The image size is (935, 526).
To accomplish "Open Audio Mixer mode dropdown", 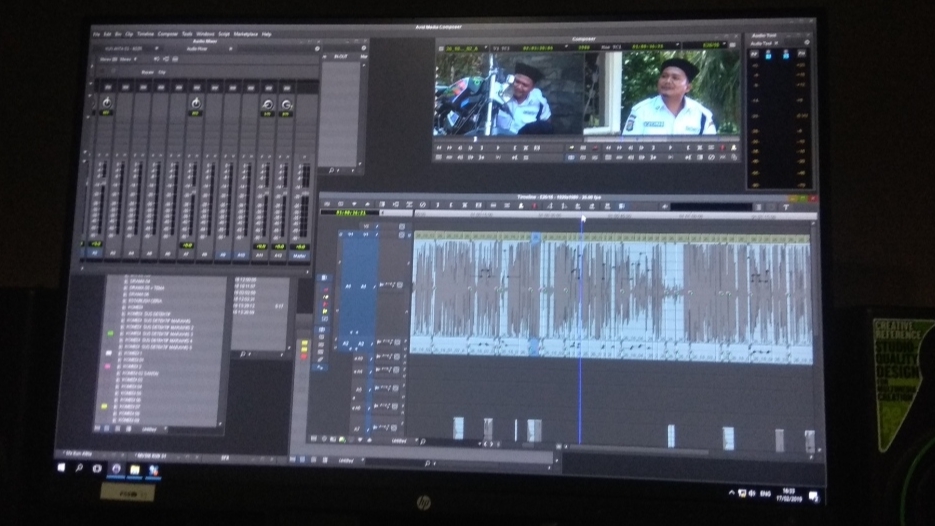I will (230, 49).
